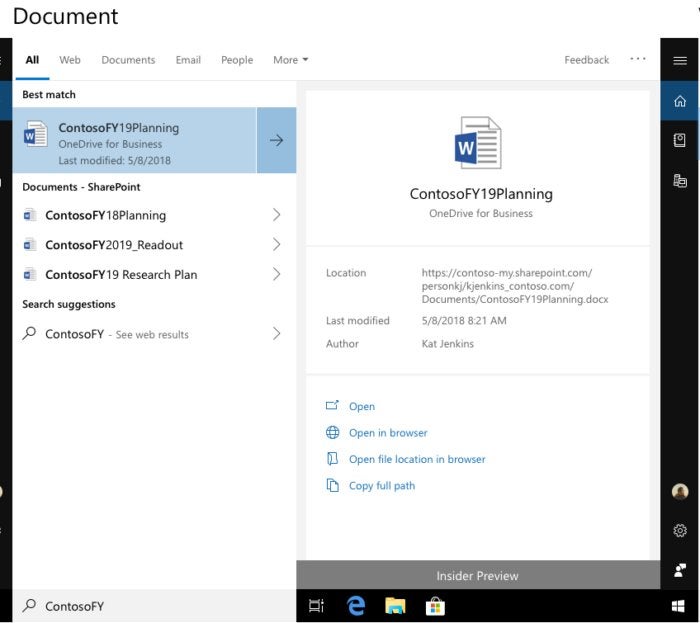Viewport: 700px width, 623px height.
Task: Select ContosoFY see web results suggestion
Action: click(154, 334)
